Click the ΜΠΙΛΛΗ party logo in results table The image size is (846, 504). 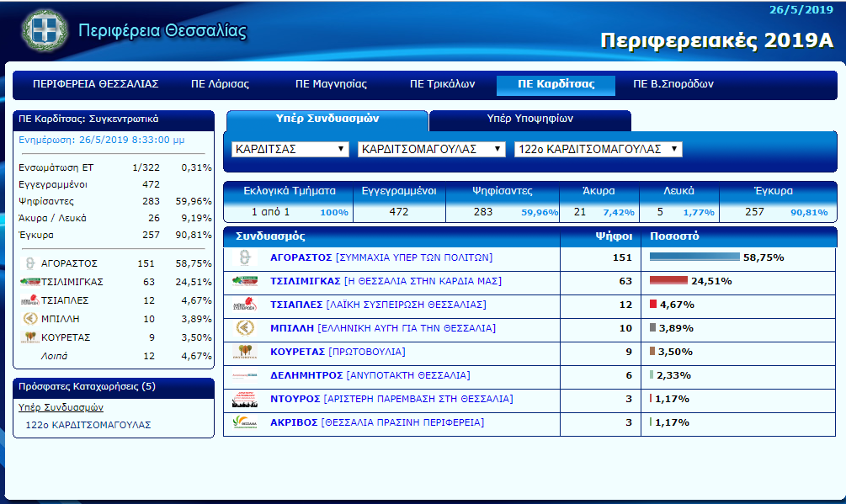[245, 328]
